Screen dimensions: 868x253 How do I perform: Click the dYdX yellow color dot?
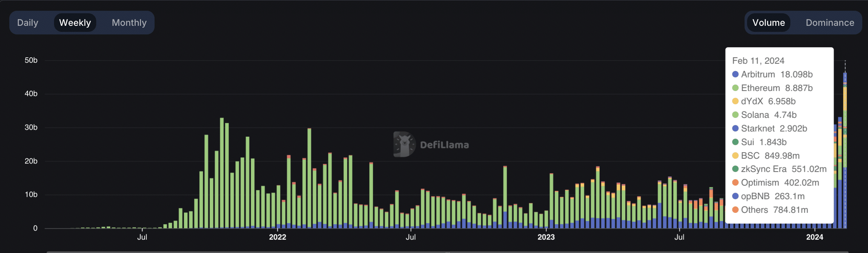735,101
